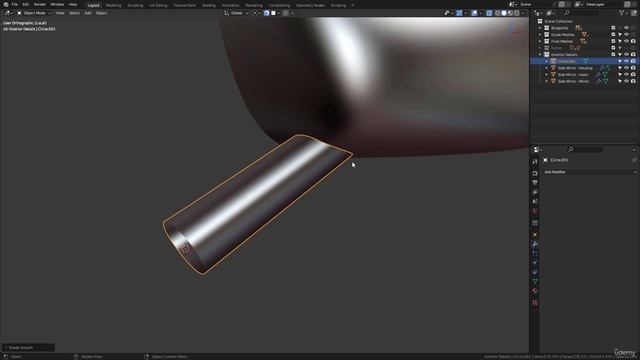Switch to the Modeling workspace tab
The height and width of the screenshot is (360, 640).
[x=113, y=5]
